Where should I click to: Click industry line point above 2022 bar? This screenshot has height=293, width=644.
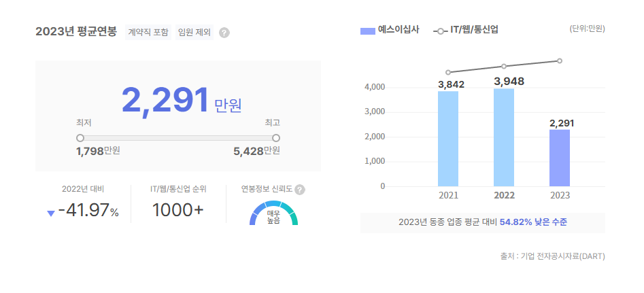tap(504, 66)
